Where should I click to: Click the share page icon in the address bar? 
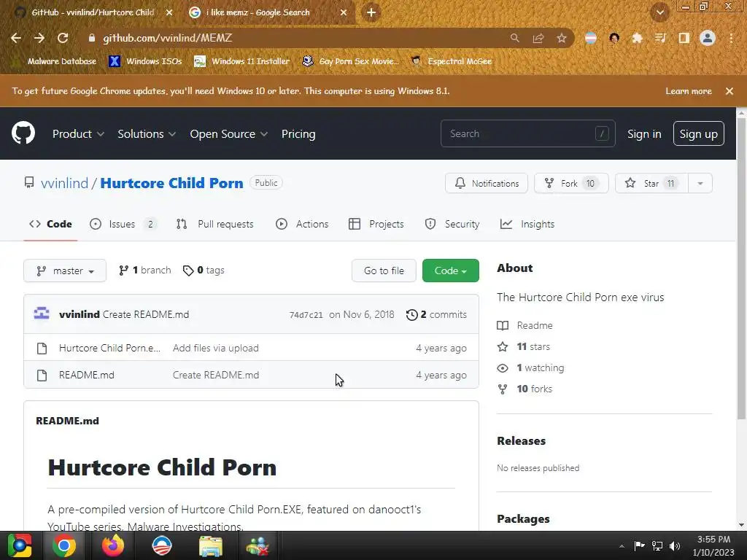[x=538, y=38]
